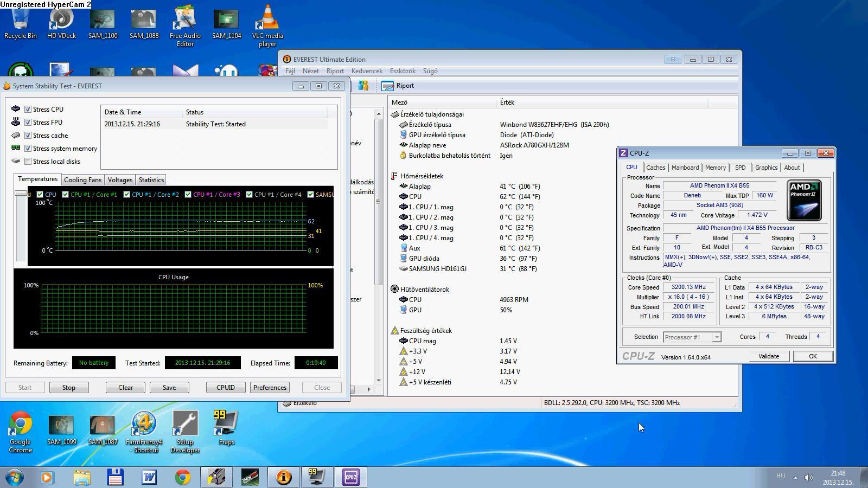Viewport: 868px width, 488px height.
Task: Switch to the Cooling Fans tab
Action: coord(82,180)
